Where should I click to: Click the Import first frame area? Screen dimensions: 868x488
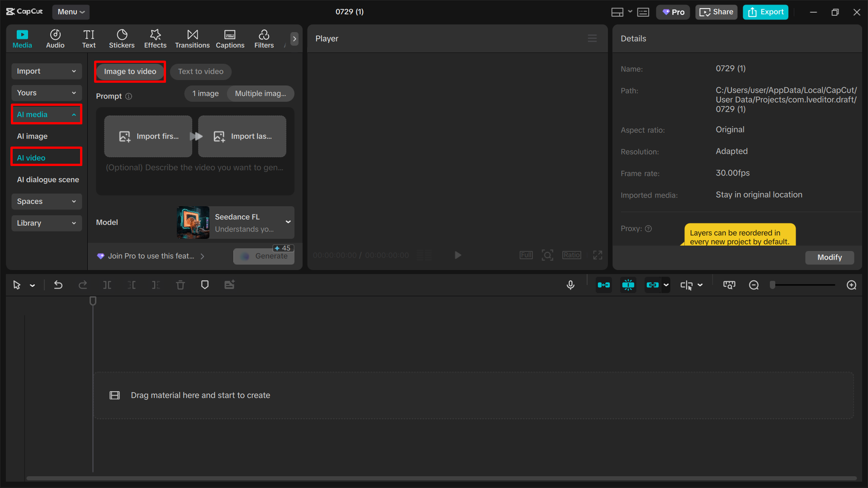[x=148, y=136]
